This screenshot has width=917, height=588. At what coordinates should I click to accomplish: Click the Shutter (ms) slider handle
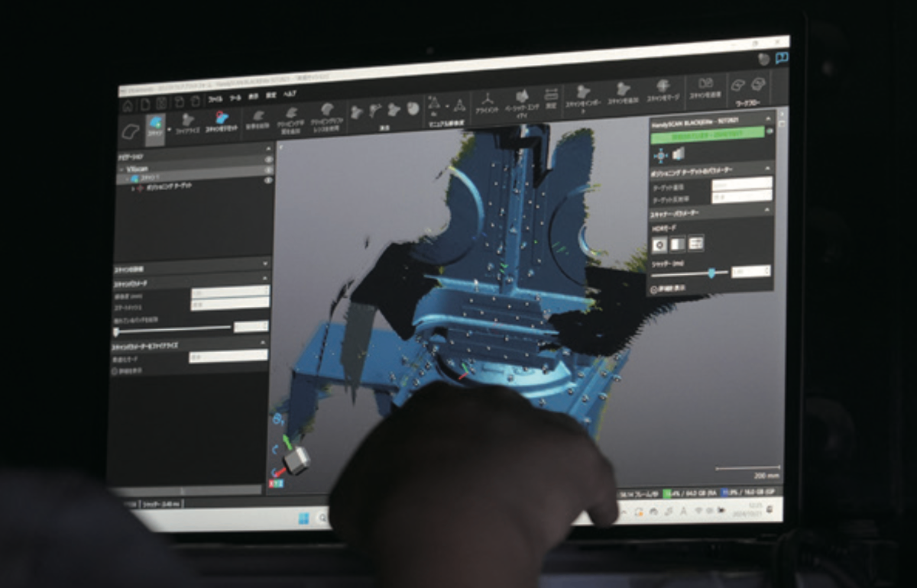pos(712,273)
